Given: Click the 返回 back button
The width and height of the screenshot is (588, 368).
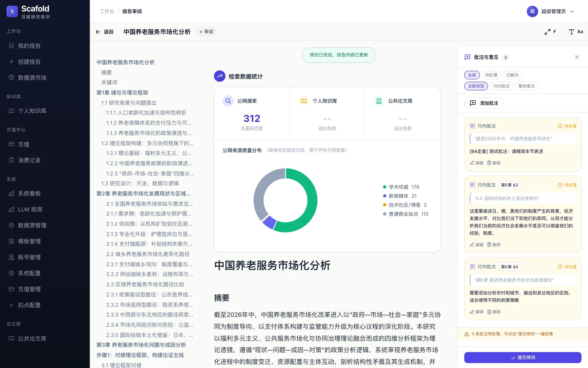Looking at the screenshot, I should click(x=105, y=32).
